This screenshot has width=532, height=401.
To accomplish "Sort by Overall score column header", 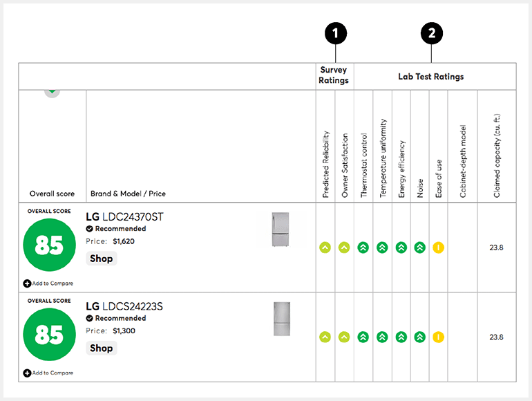I will [52, 194].
